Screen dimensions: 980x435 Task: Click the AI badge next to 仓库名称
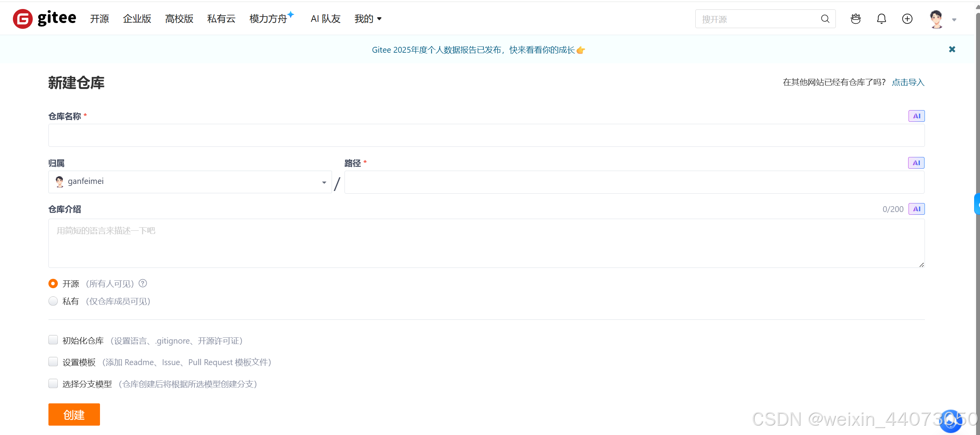pos(916,116)
